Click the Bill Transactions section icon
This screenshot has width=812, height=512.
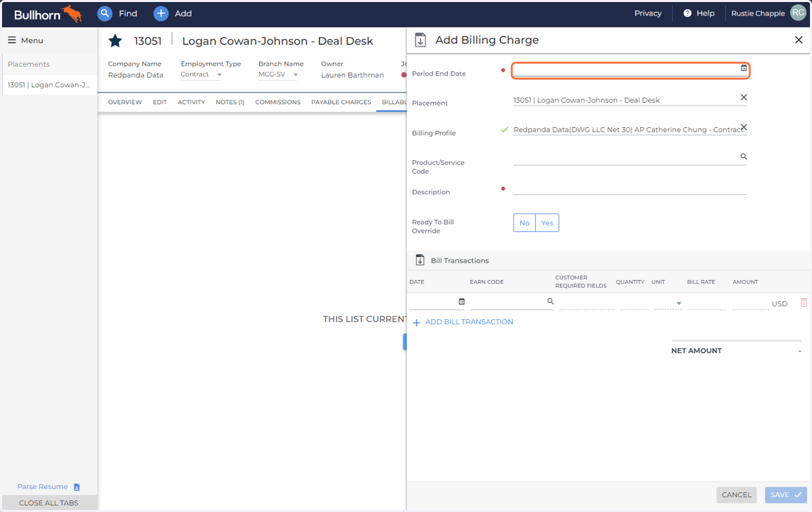420,260
